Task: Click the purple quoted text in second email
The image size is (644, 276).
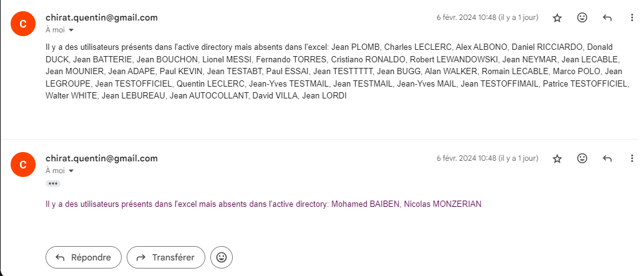Action: pos(263,204)
